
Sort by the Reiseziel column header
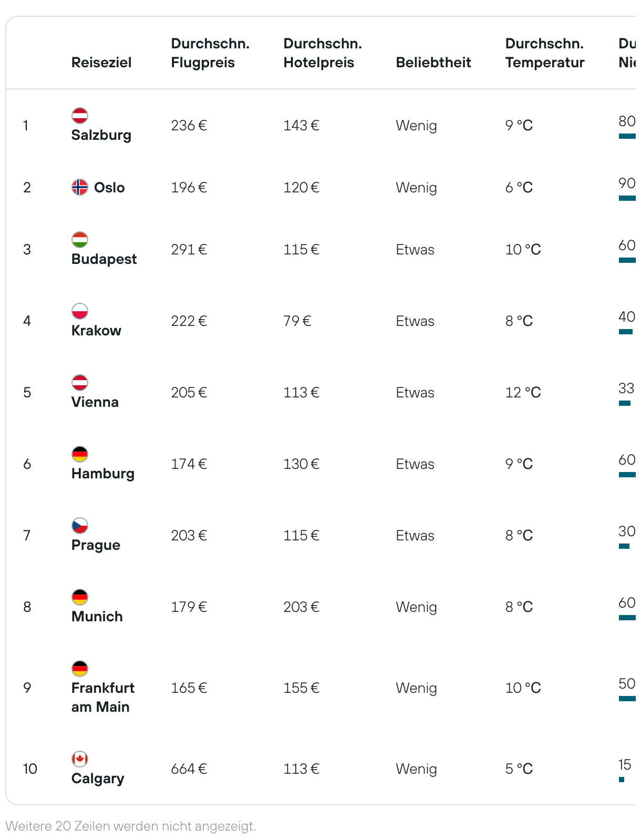pyautogui.click(x=101, y=63)
